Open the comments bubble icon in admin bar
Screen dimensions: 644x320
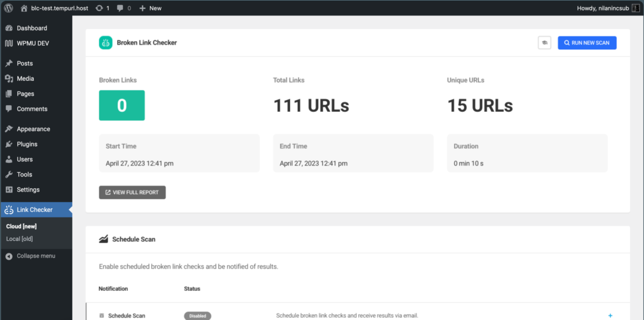click(x=121, y=8)
